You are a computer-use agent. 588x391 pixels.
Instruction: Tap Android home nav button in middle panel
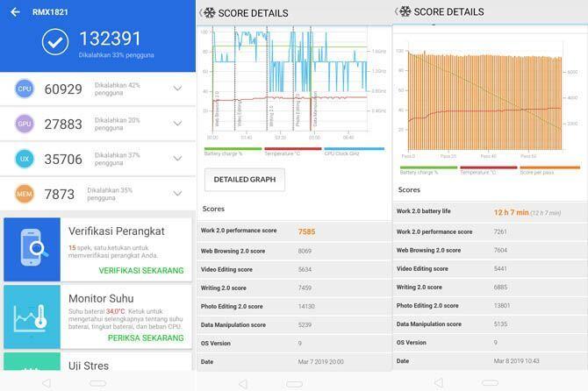(x=294, y=384)
